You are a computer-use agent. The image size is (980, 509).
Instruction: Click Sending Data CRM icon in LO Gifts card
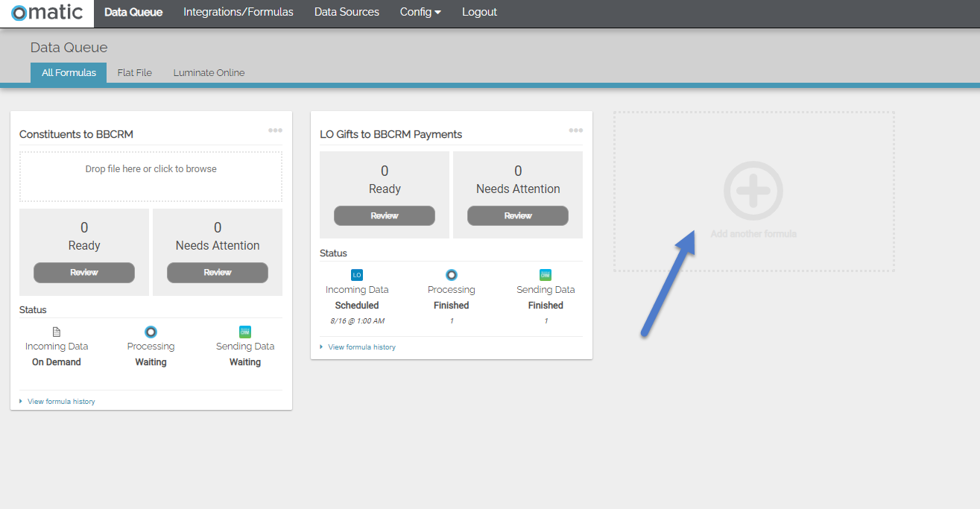click(x=546, y=275)
